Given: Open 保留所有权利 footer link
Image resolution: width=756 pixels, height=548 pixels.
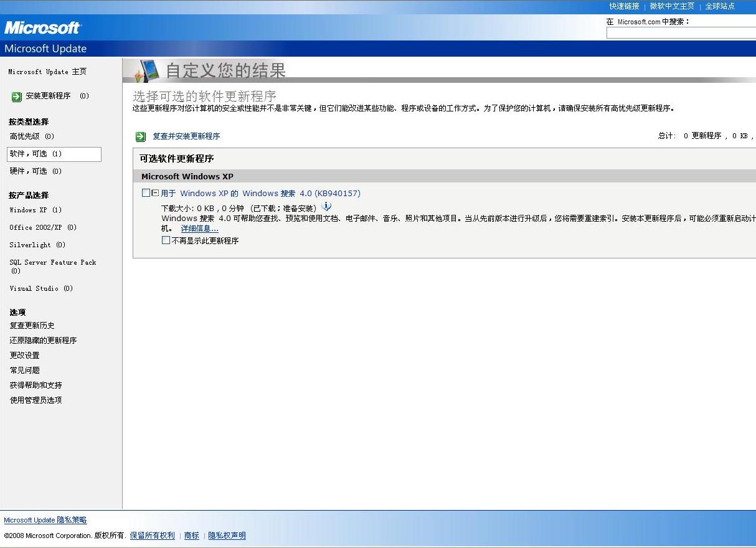Looking at the screenshot, I should tap(153, 536).
